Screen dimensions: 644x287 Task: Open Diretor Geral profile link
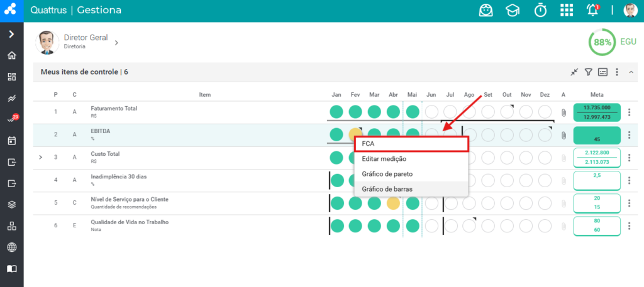(x=86, y=38)
